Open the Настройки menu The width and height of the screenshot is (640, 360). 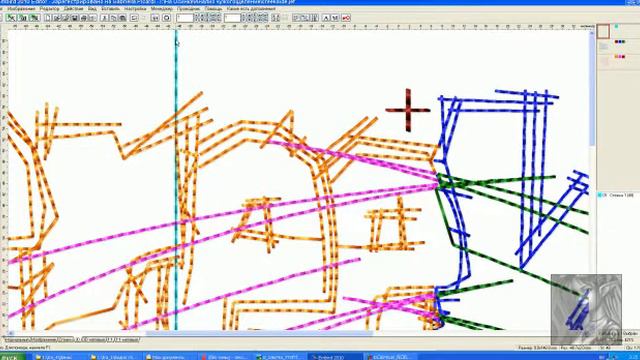point(135,9)
